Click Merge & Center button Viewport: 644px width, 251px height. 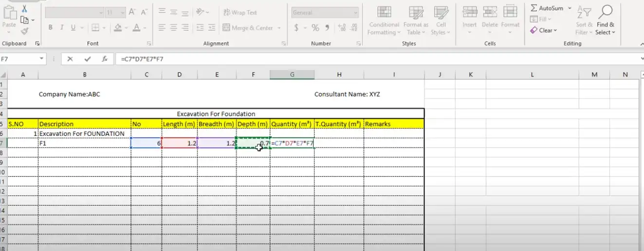248,28
